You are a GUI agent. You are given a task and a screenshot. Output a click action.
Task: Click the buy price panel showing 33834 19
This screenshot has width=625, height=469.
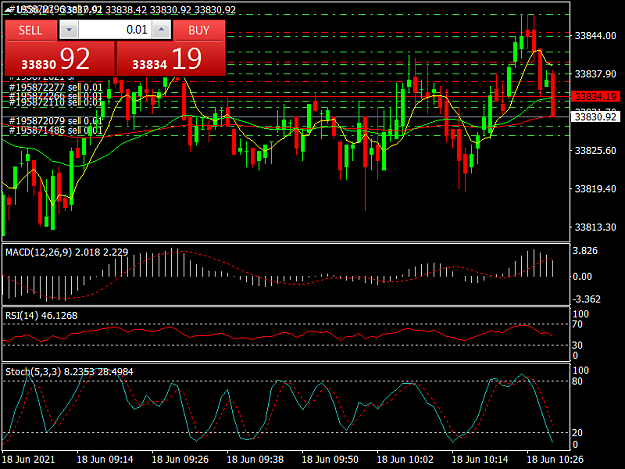(x=171, y=59)
